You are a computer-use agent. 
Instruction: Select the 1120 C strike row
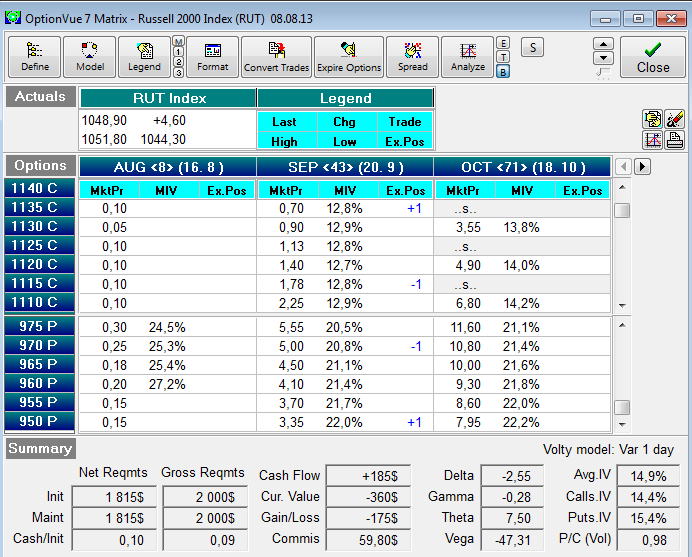pos(40,264)
